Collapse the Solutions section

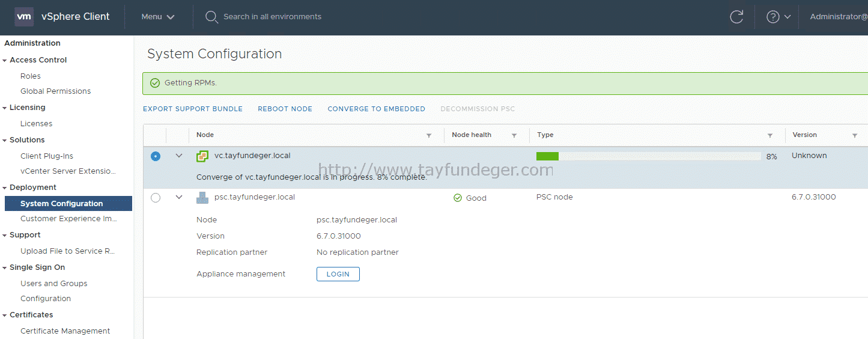tap(5, 140)
